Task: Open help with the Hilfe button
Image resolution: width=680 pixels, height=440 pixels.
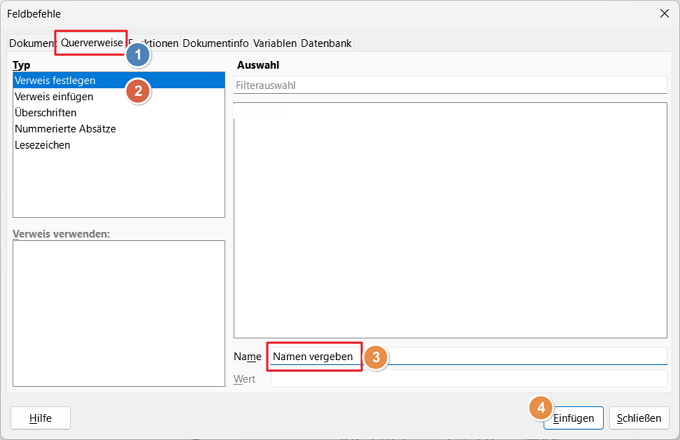Action: tap(40, 418)
